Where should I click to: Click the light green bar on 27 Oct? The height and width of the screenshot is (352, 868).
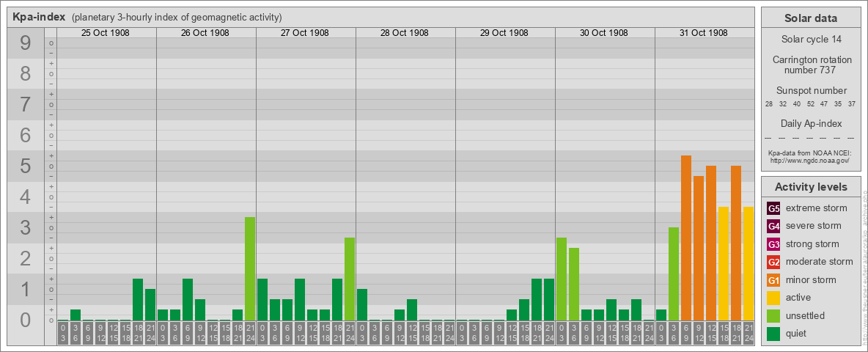(349, 279)
